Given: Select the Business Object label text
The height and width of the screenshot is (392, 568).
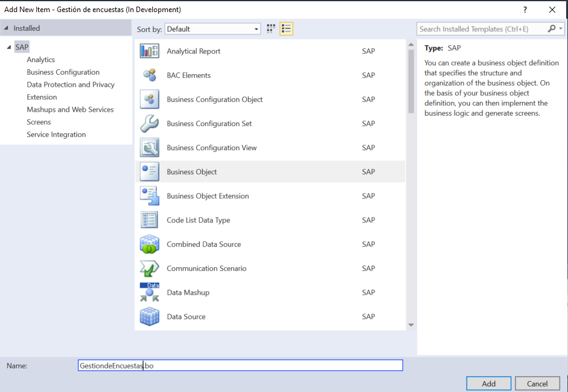Looking at the screenshot, I should pos(191,172).
